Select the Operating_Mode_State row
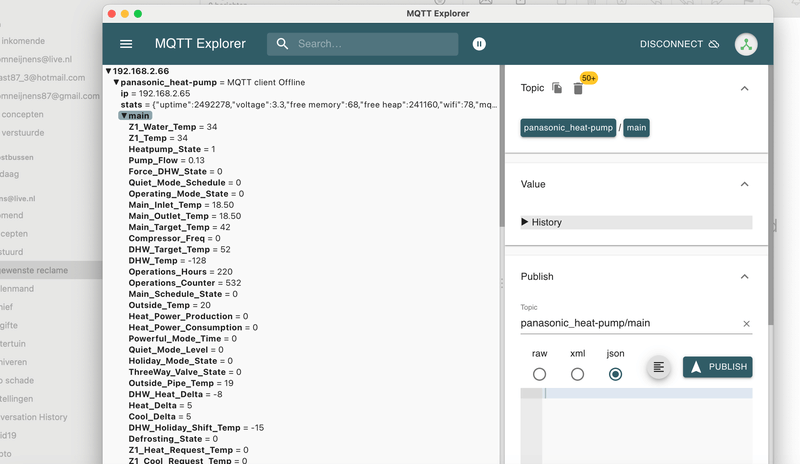Image resolution: width=800 pixels, height=464 pixels. point(186,194)
